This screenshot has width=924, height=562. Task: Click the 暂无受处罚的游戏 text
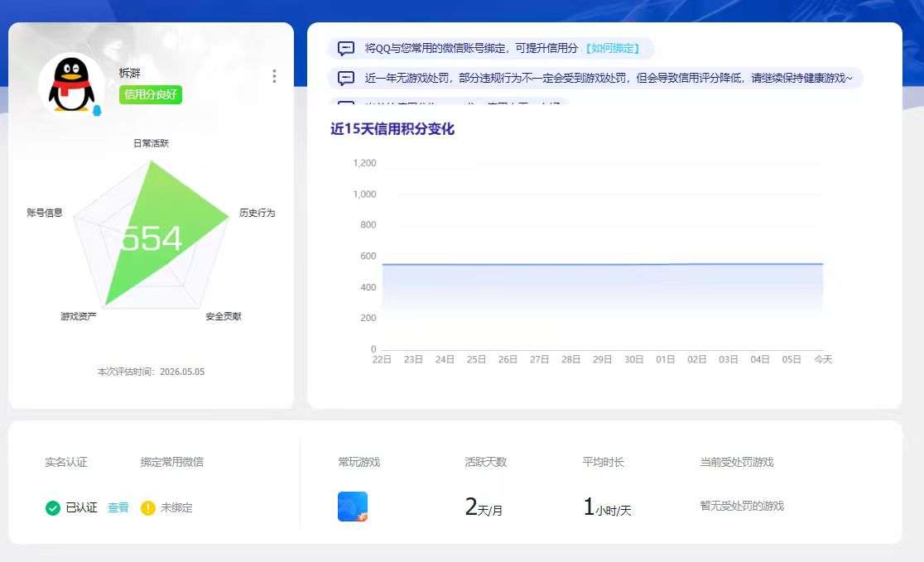coord(742,506)
